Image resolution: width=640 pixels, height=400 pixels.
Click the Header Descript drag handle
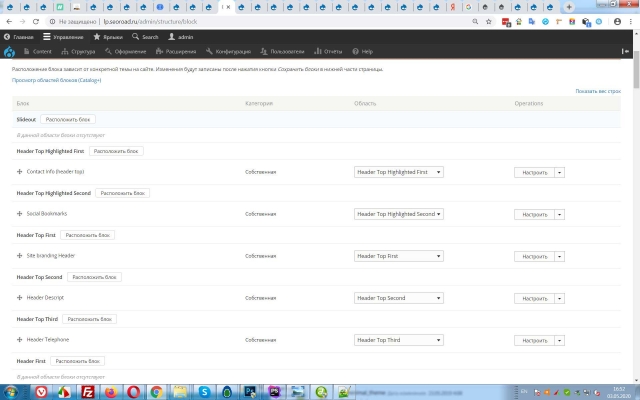pos(20,298)
